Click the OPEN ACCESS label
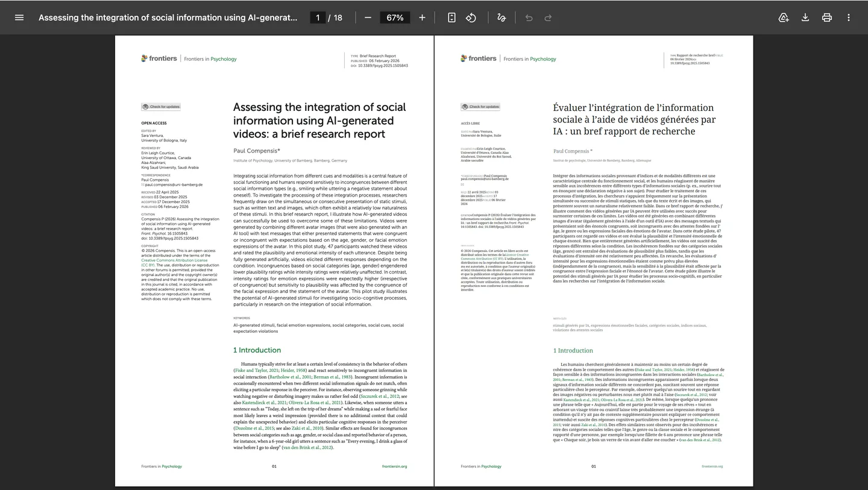868x490 pixels. coord(154,123)
